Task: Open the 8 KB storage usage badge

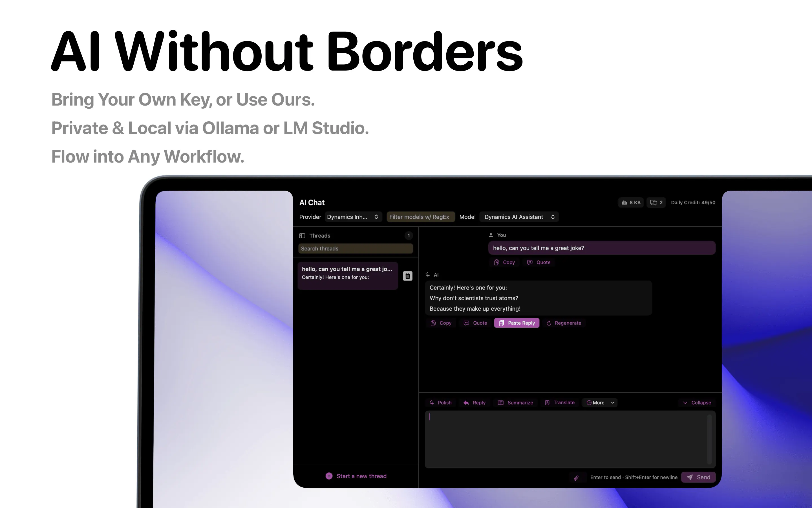Action: point(631,203)
